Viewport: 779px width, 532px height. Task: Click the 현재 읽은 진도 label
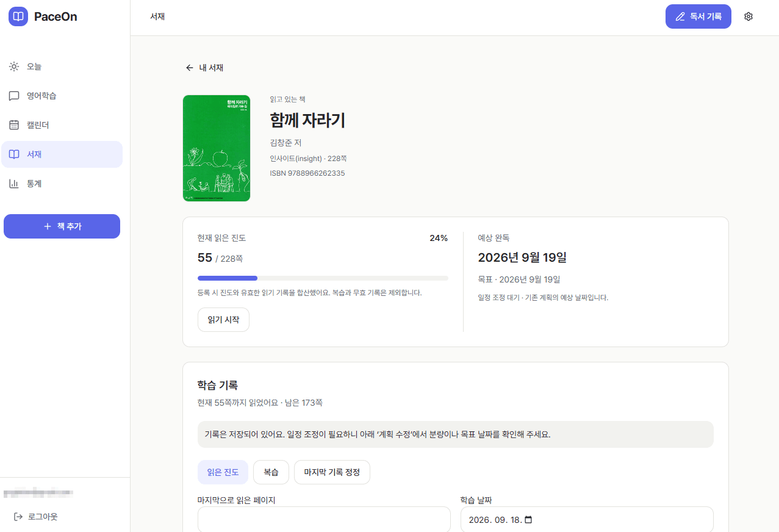[x=222, y=238]
